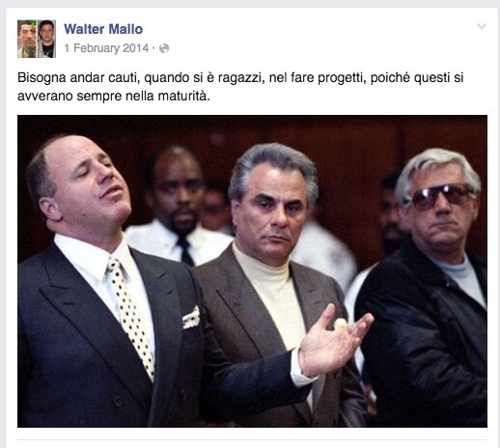Viewport: 500px width, 448px height.
Task: Click the background man with black tie
Action: coord(176,206)
